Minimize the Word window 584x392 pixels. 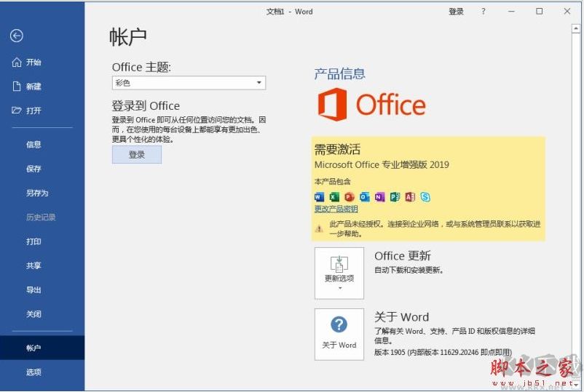[511, 12]
